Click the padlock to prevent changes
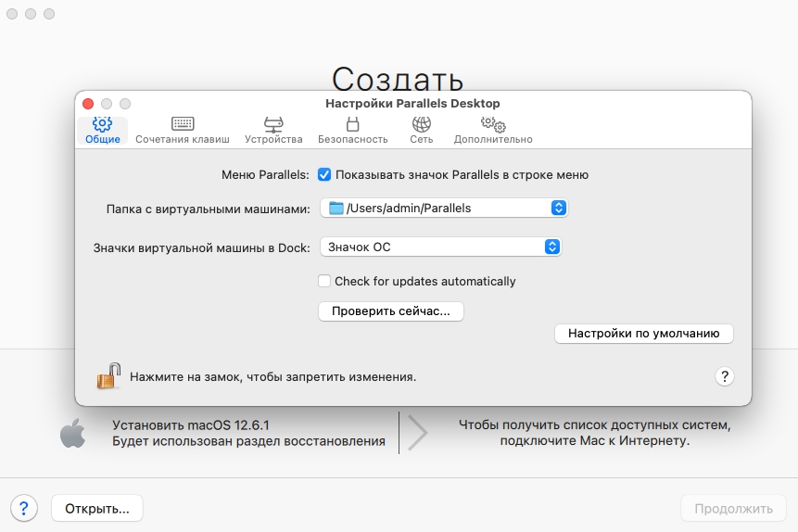The image size is (798, 532). coord(108,376)
